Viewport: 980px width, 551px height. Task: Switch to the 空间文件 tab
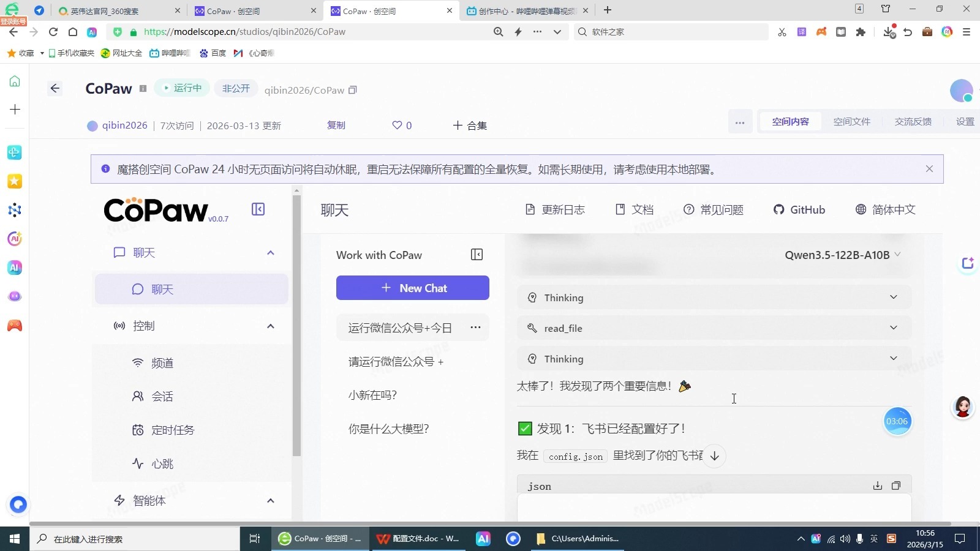851,122
